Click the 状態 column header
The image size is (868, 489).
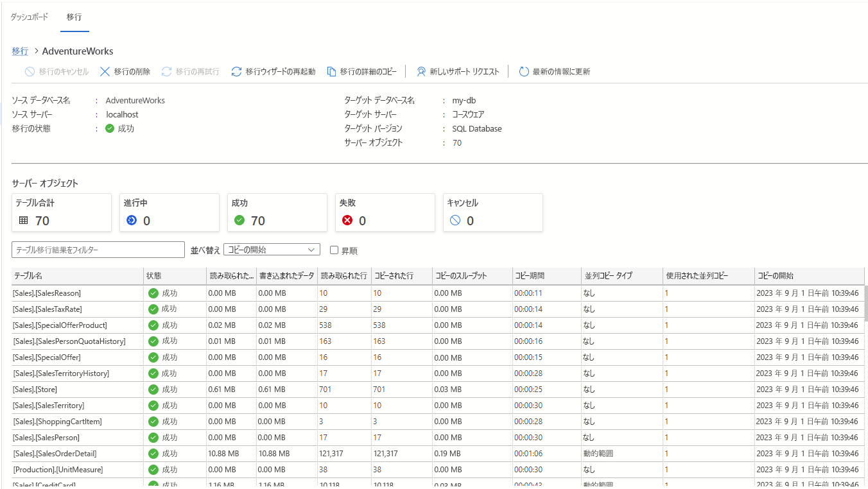coord(175,276)
